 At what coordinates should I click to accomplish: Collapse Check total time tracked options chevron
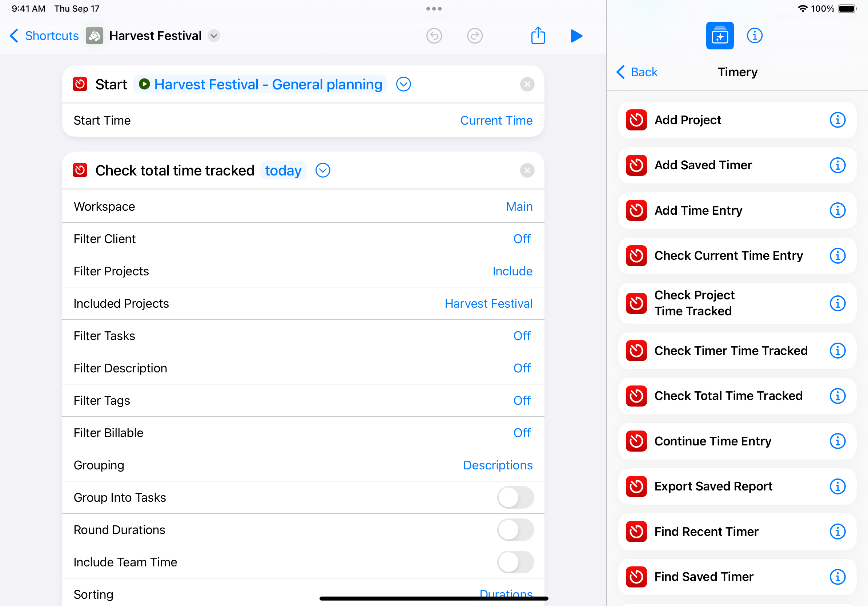323,170
